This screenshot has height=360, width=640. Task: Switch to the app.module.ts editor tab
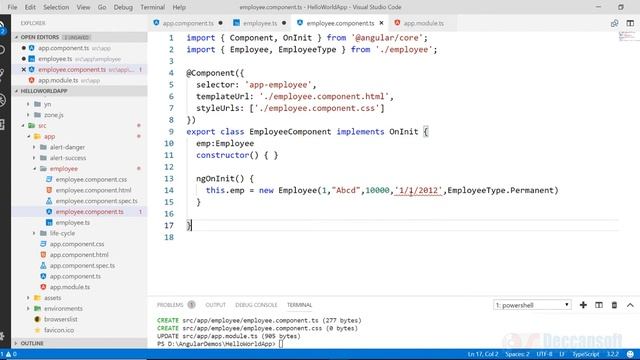tap(423, 23)
